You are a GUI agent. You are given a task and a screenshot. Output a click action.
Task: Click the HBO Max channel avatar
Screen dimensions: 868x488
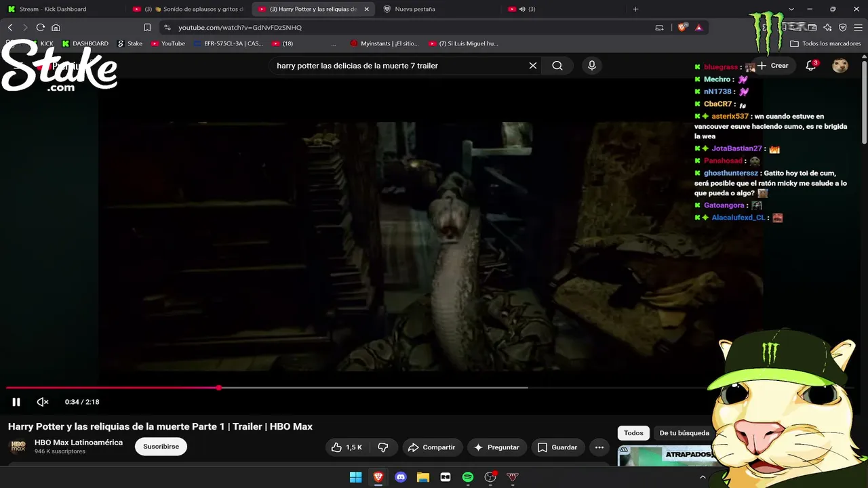tap(18, 447)
